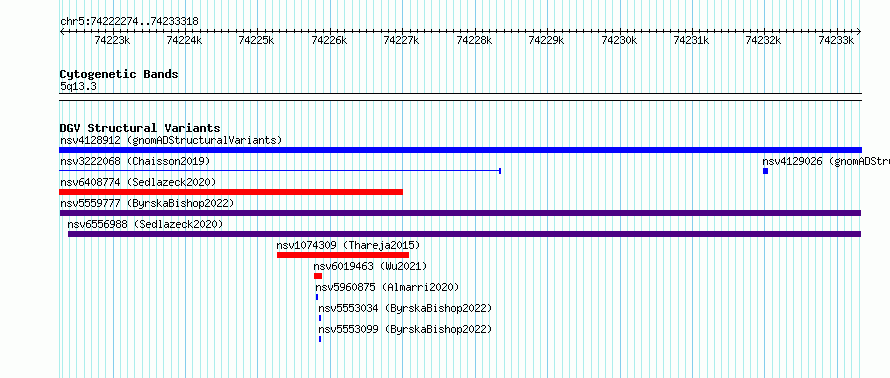
Task: Open the nsv6556988 (Sedlazeck2020) label
Action: coord(145,224)
